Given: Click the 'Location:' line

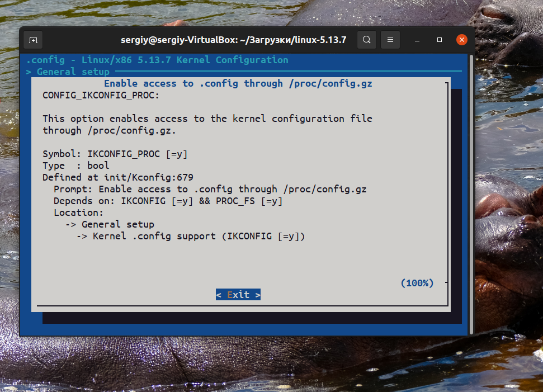Looking at the screenshot, I should (x=79, y=212).
